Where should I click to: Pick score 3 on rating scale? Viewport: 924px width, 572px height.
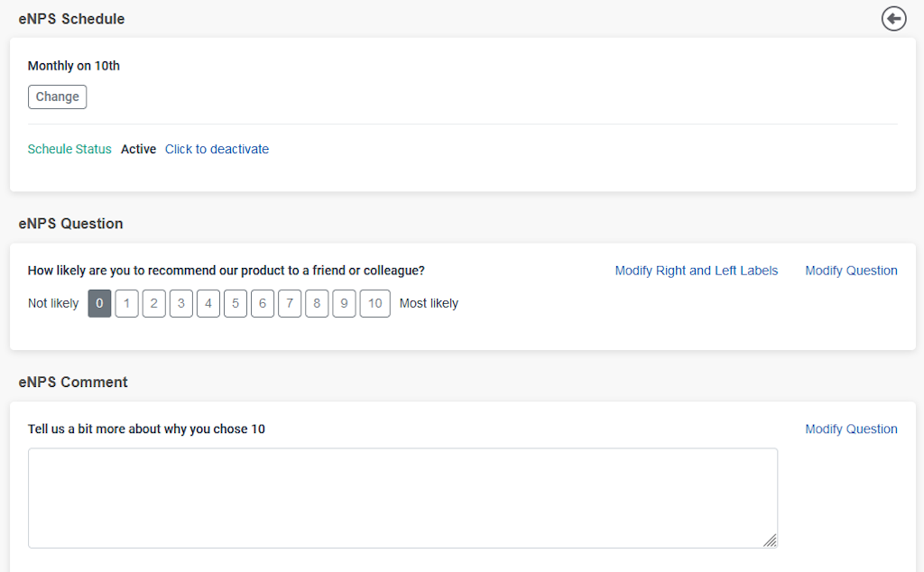click(x=180, y=304)
